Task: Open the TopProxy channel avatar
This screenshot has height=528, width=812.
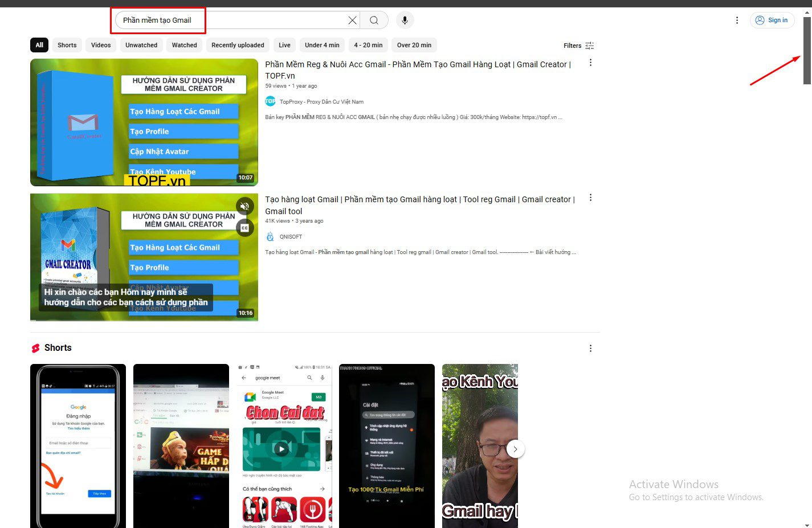Action: click(270, 101)
